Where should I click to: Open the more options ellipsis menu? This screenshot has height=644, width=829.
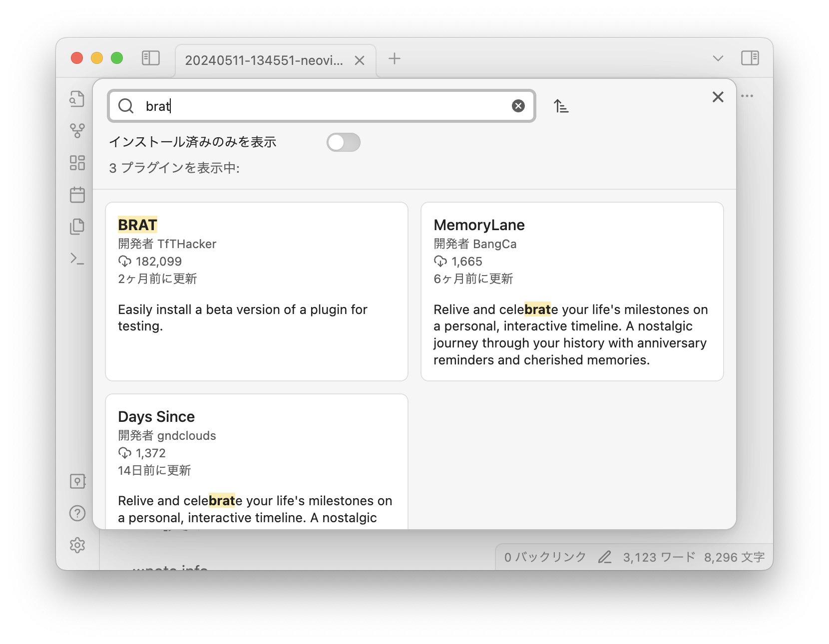pyautogui.click(x=747, y=96)
